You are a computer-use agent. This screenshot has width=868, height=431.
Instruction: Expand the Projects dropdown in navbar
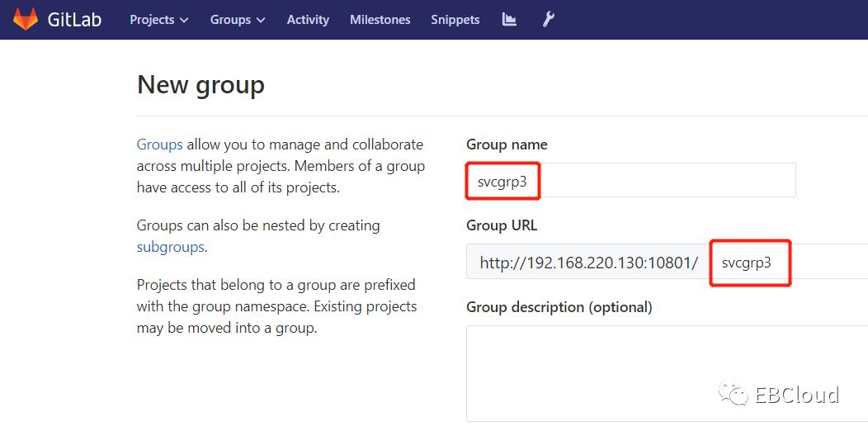pyautogui.click(x=158, y=20)
